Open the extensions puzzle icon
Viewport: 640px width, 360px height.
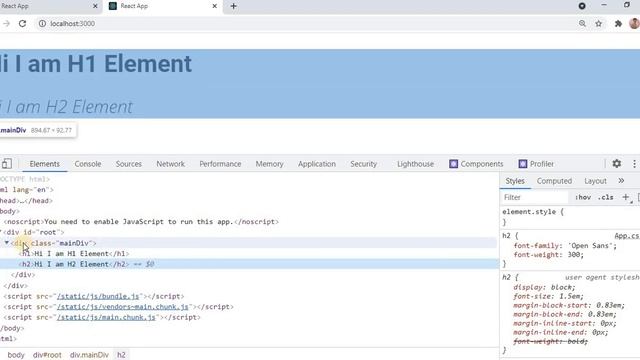[618, 24]
